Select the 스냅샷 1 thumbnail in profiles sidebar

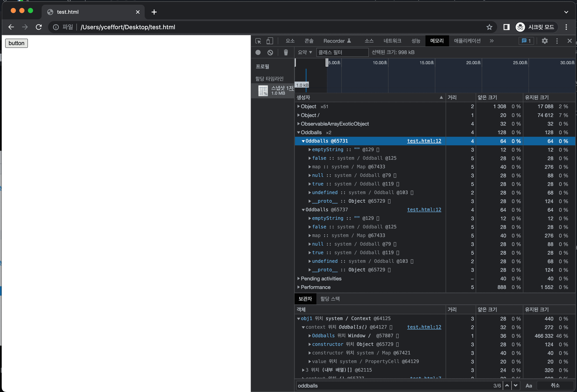coord(263,90)
